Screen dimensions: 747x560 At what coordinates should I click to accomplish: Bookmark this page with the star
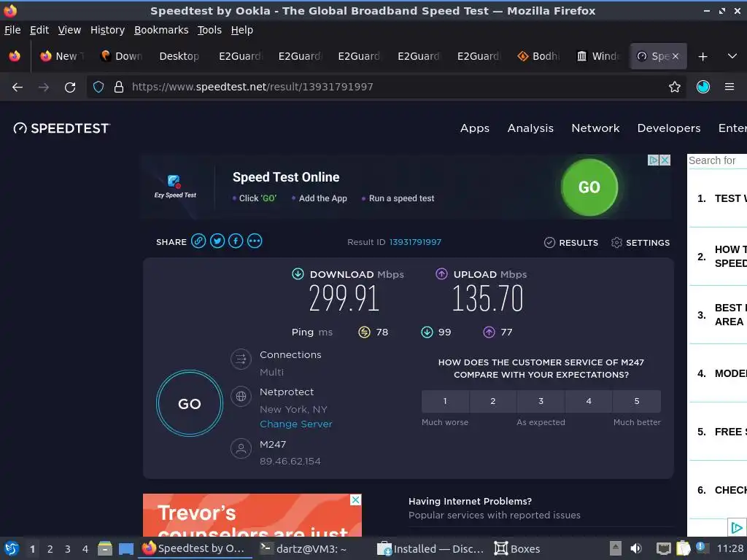click(675, 87)
